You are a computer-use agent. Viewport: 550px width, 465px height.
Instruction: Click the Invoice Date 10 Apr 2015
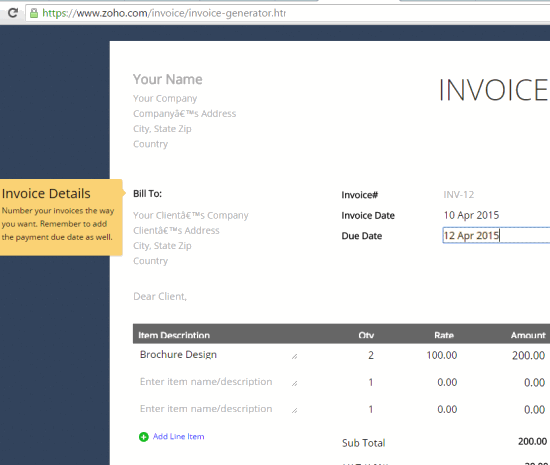coord(471,215)
